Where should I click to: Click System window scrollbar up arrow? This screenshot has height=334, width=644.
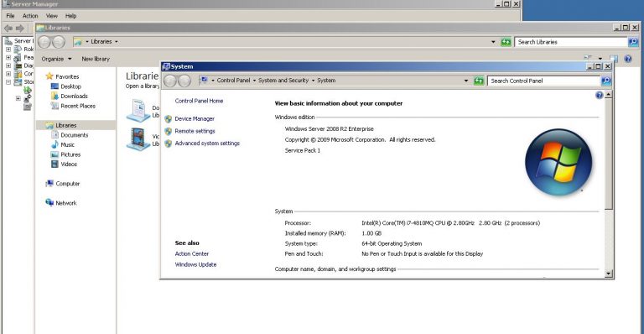608,95
